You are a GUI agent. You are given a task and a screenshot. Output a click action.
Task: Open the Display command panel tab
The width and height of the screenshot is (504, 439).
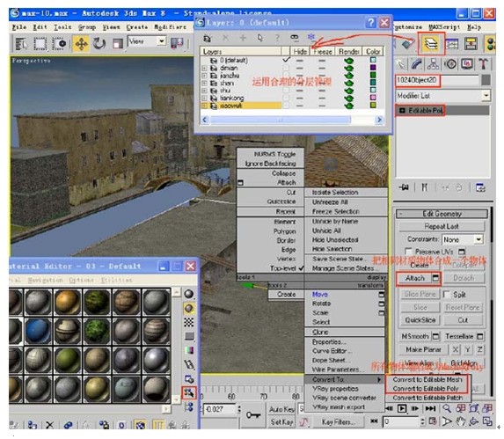(467, 64)
